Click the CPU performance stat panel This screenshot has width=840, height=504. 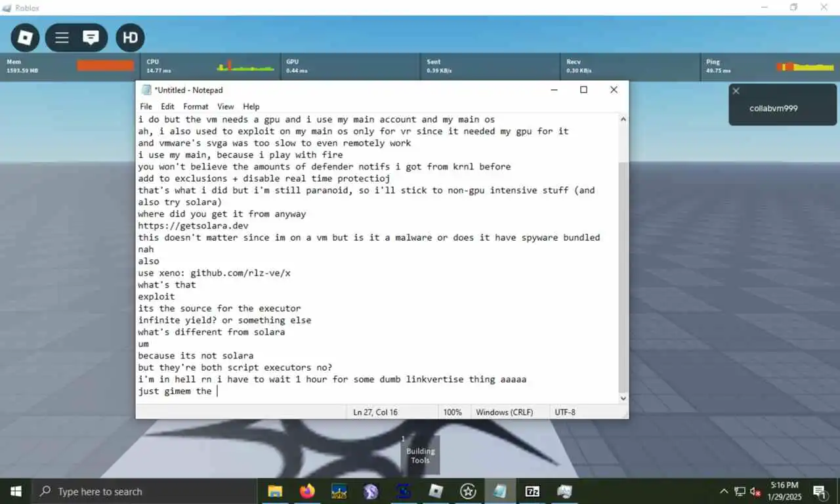click(x=210, y=66)
